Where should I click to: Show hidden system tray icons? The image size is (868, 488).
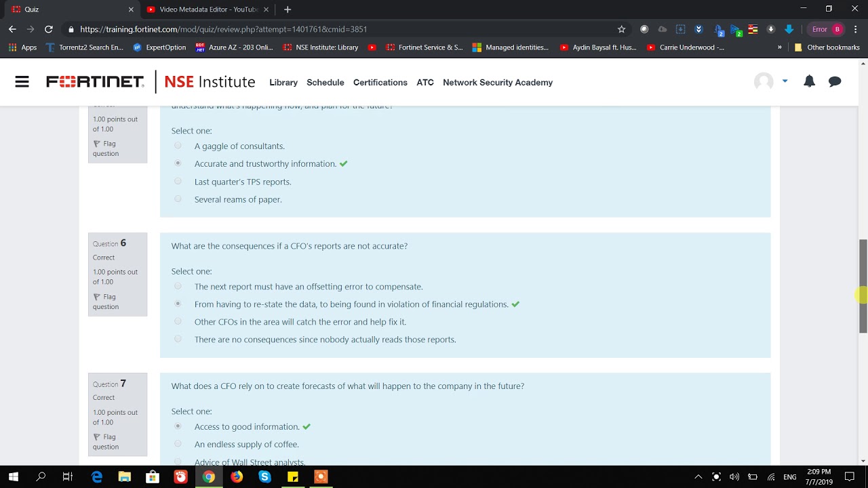coord(698,476)
